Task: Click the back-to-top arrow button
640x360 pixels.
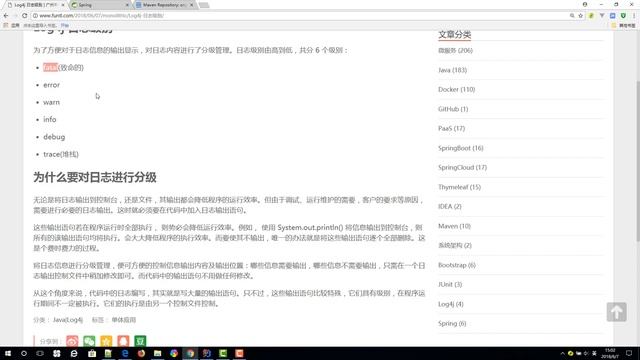Action: [616, 312]
